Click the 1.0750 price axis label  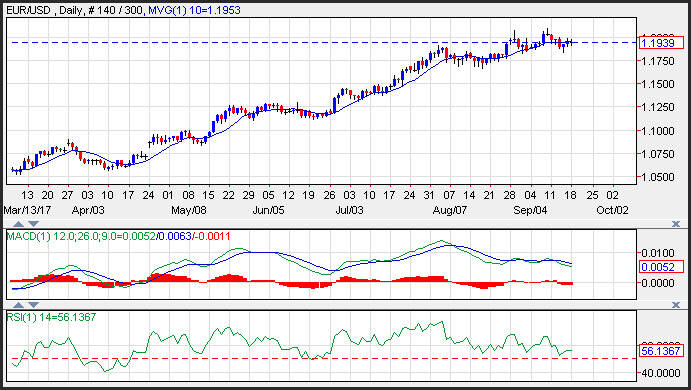click(658, 154)
